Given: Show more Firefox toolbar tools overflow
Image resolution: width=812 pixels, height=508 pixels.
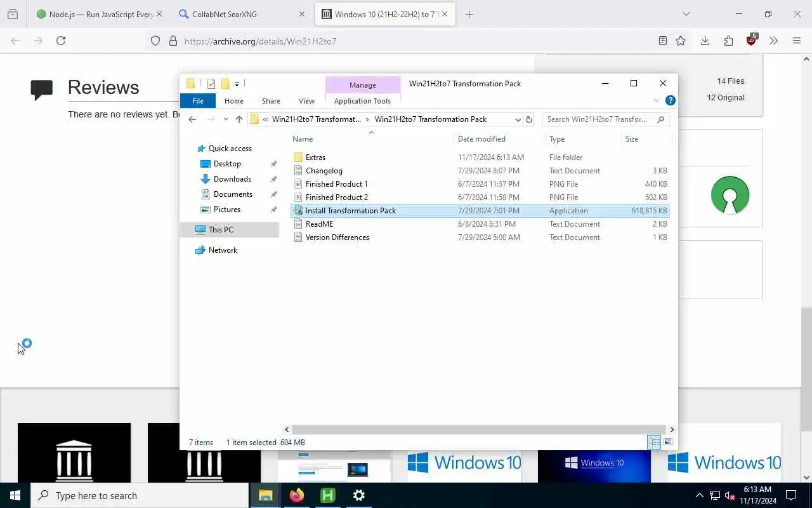Looking at the screenshot, I should [773, 41].
